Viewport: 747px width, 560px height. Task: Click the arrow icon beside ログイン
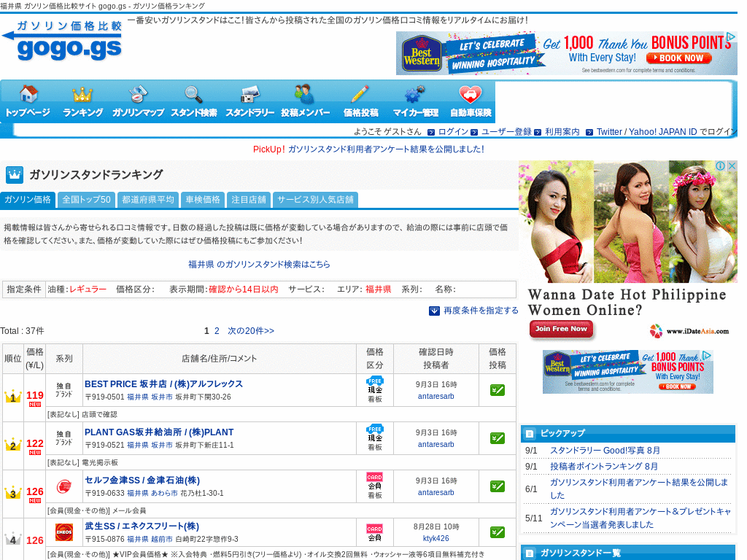point(431,133)
